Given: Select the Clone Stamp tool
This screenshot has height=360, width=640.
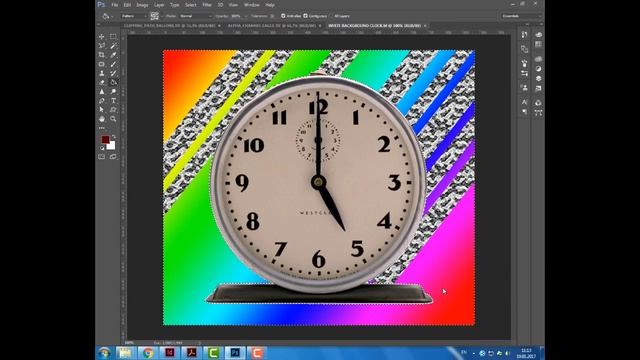Looking at the screenshot, I should (102, 73).
